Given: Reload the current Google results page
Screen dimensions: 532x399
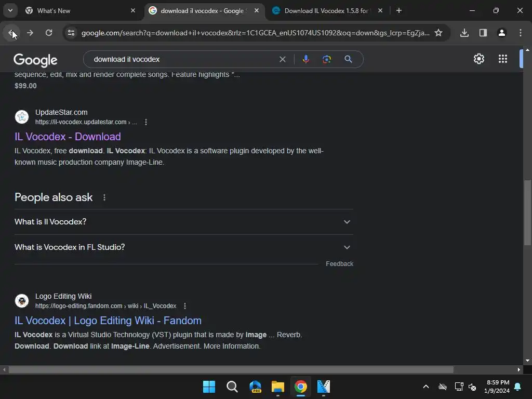Looking at the screenshot, I should tap(49, 33).
